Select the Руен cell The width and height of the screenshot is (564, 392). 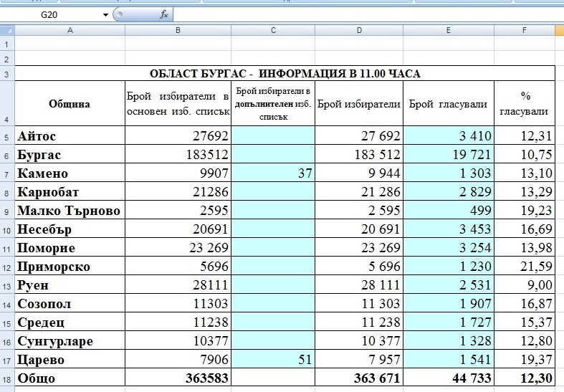(70, 285)
